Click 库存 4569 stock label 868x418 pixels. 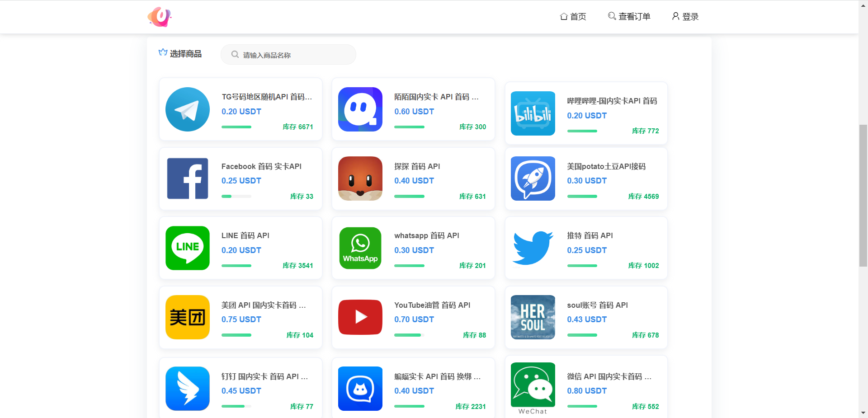click(643, 197)
